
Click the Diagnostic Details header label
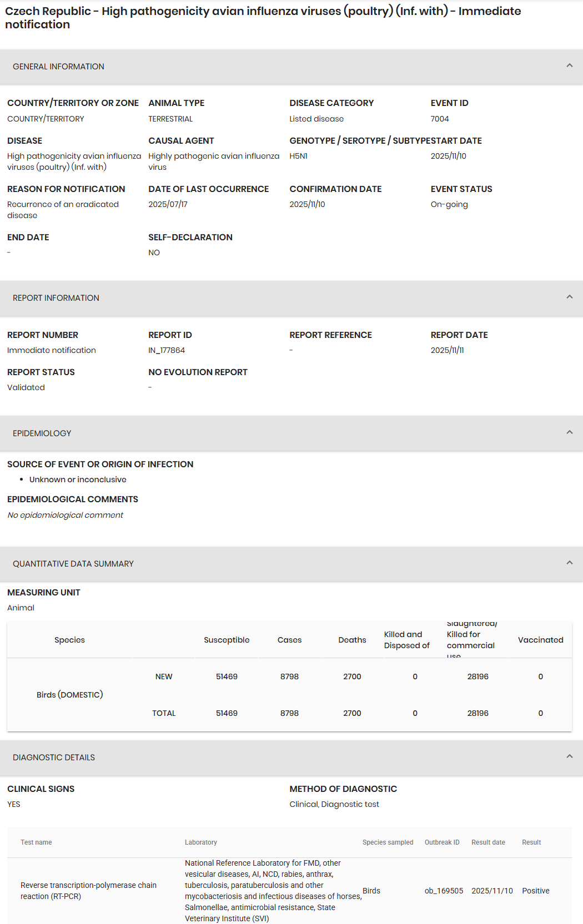pyautogui.click(x=54, y=758)
